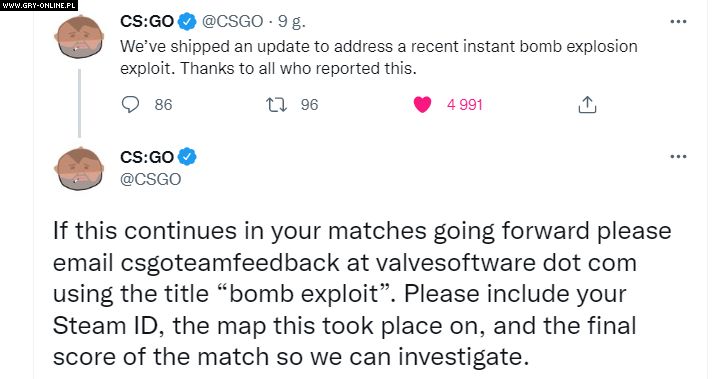
Task: Unlike the tweet via the pink heart
Action: pyautogui.click(x=422, y=105)
